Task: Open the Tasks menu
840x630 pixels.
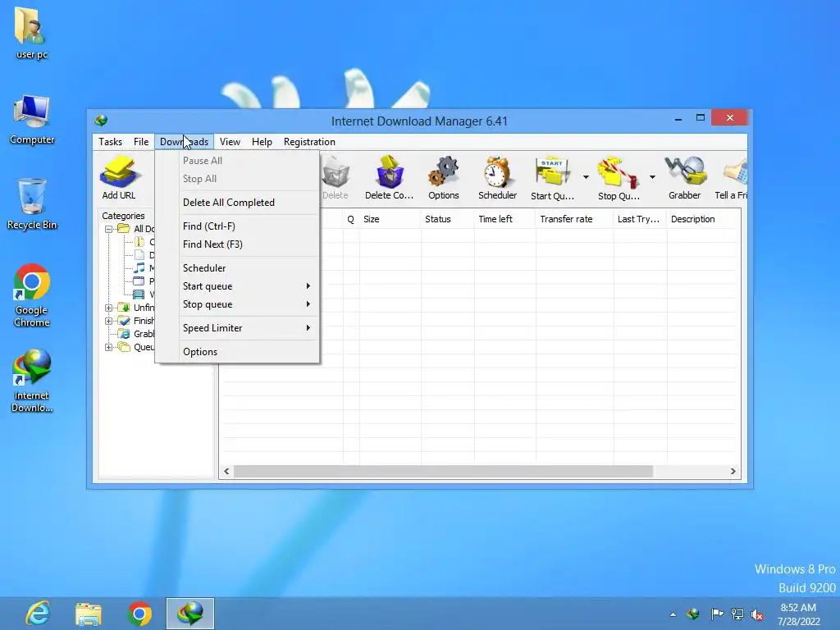Action: click(111, 142)
